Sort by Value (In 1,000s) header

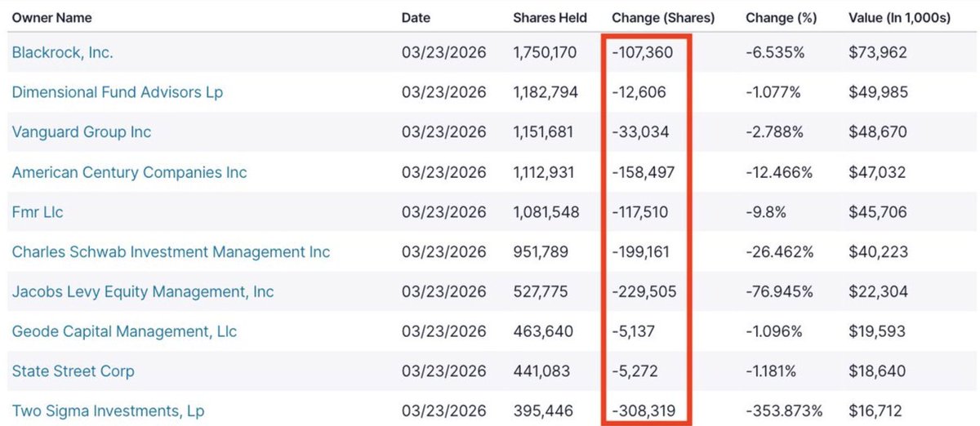[899, 17]
